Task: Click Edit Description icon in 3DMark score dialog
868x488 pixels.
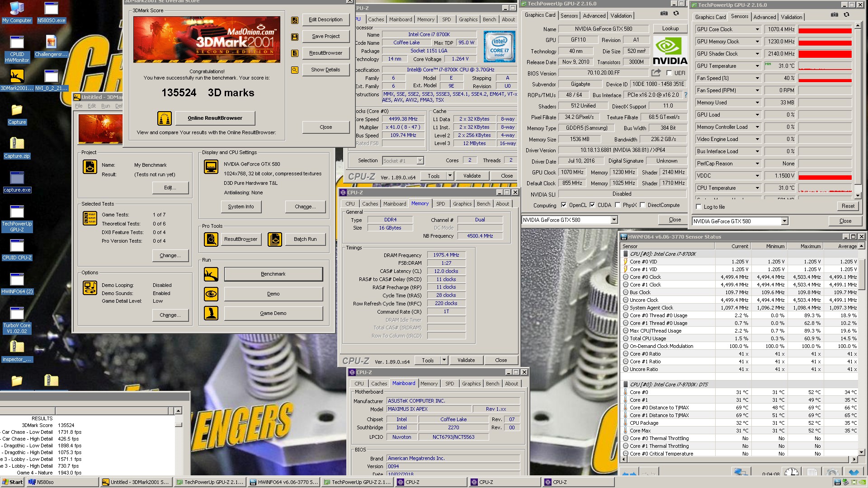Action: 295,20
